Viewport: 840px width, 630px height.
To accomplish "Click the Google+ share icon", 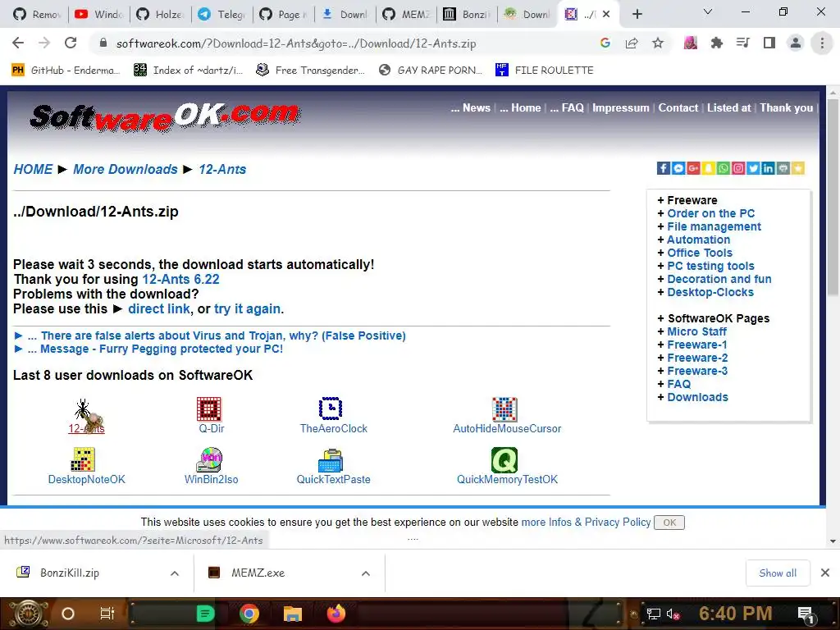I will [x=693, y=168].
